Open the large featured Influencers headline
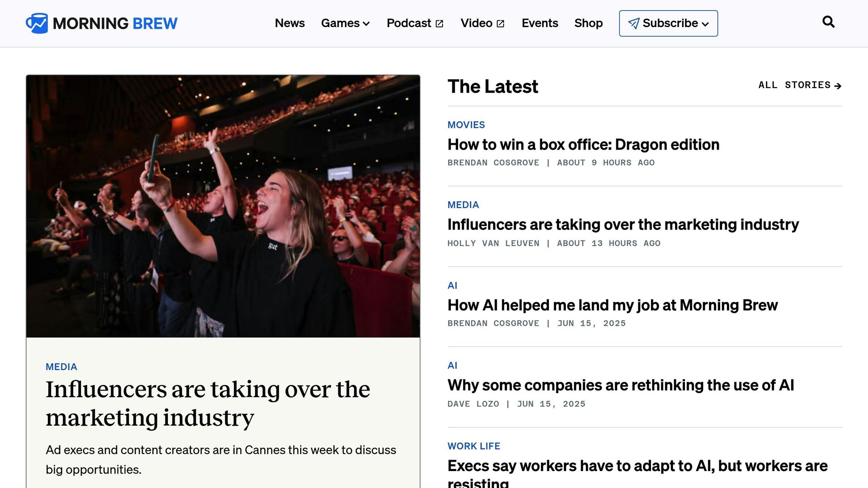 point(208,403)
